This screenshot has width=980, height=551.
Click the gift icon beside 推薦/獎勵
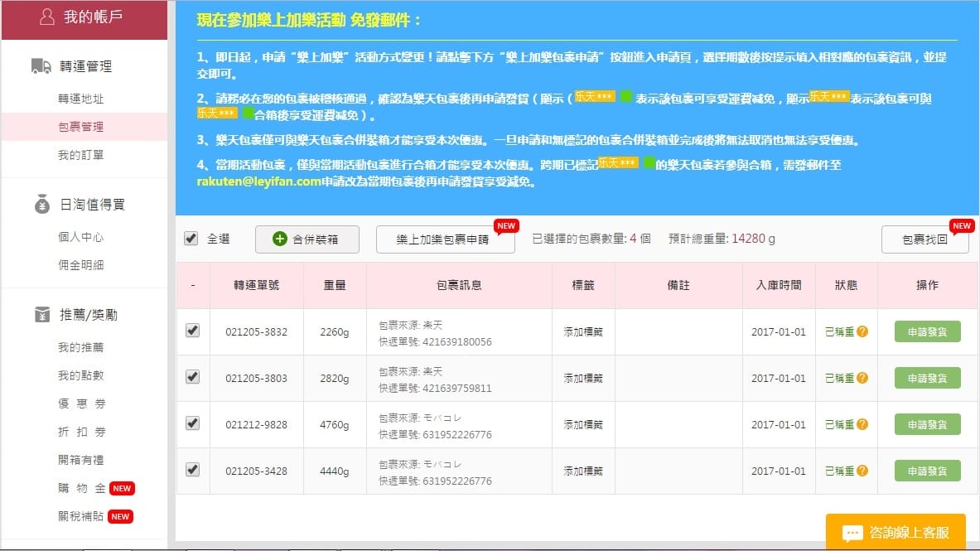point(42,315)
